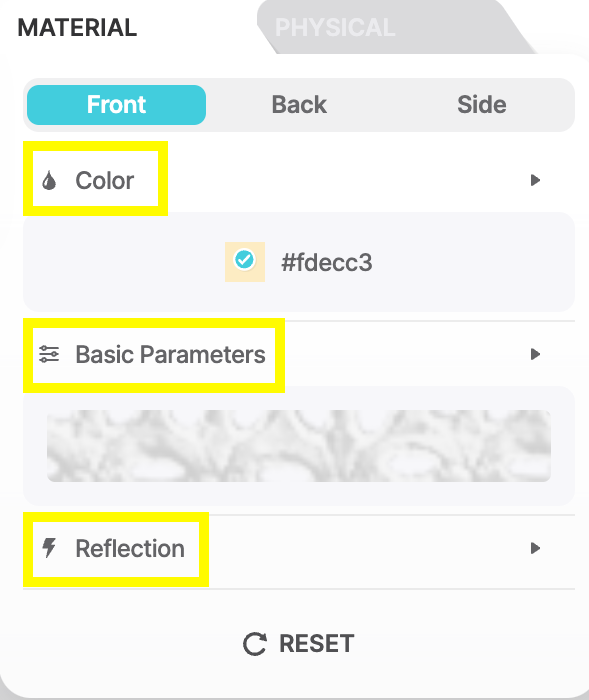Screen dimensions: 589x700
Task: Click the Reflection label text
Action: click(x=130, y=548)
